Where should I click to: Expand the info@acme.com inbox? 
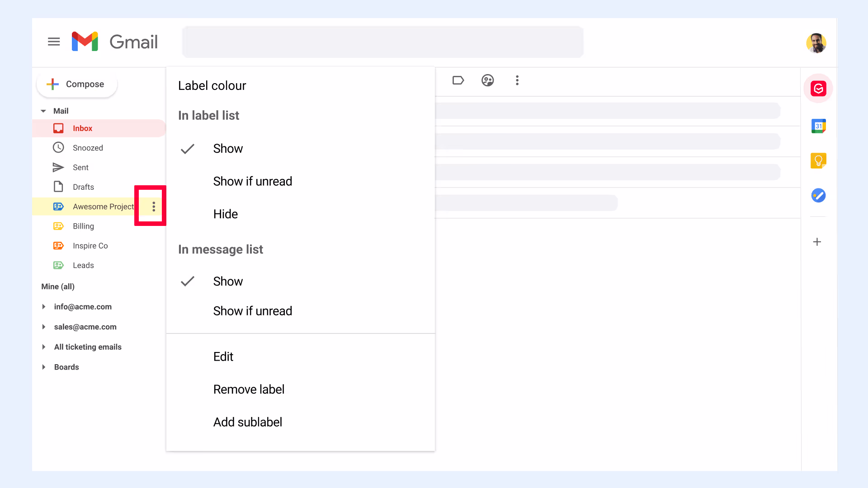pos(44,307)
